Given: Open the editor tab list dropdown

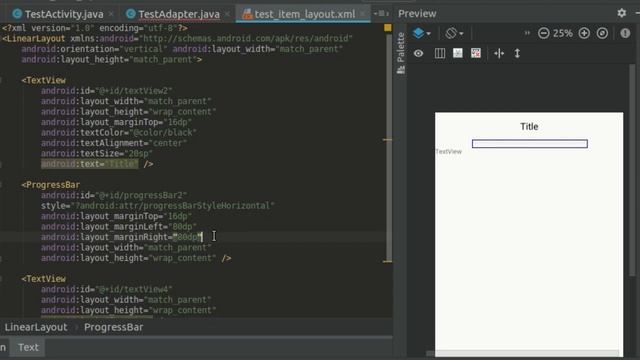Looking at the screenshot, I should [381, 13].
